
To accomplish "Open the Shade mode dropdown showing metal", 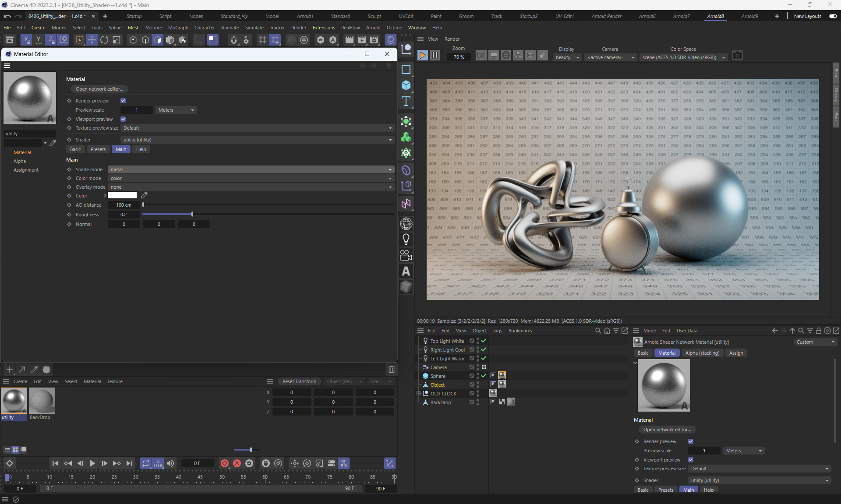I will (x=251, y=169).
